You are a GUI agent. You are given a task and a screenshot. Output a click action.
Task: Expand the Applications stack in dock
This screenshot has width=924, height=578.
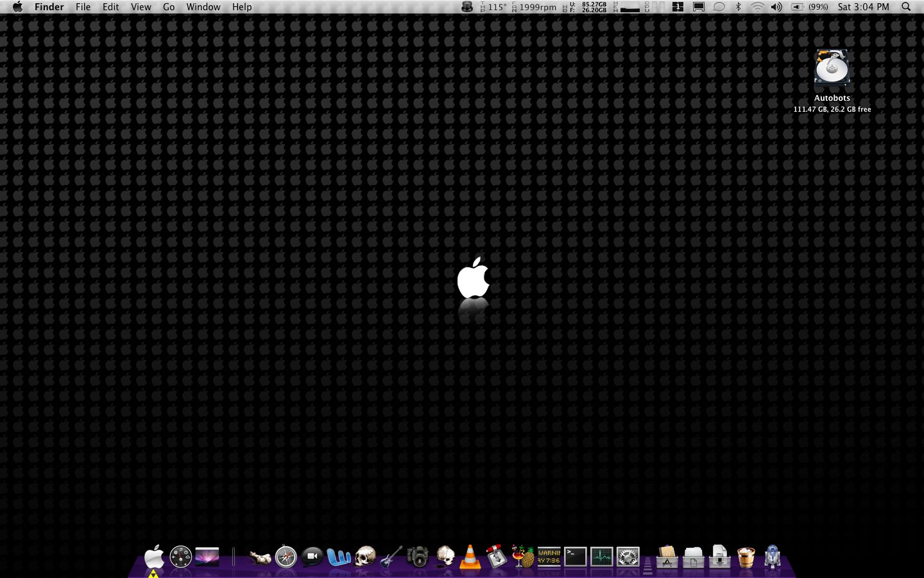click(667, 557)
